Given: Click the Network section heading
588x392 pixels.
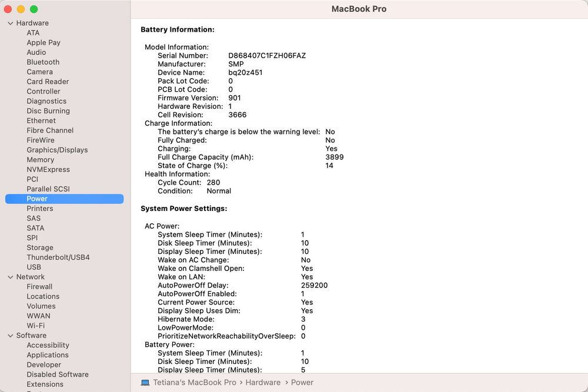Looking at the screenshot, I should click(31, 277).
